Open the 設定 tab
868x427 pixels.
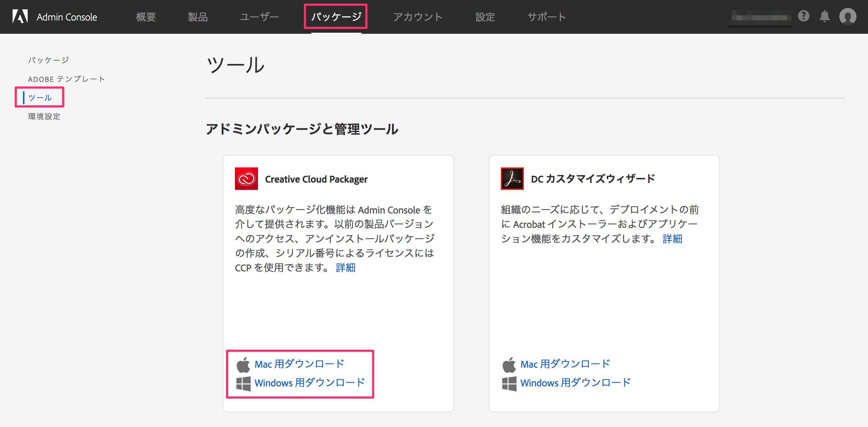click(x=485, y=17)
